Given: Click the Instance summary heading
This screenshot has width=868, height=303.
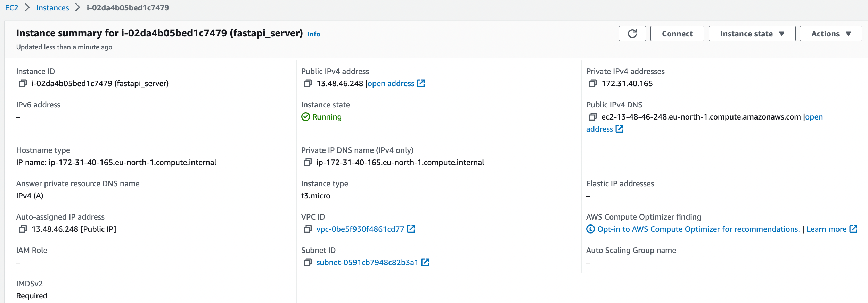Looking at the screenshot, I should point(159,33).
